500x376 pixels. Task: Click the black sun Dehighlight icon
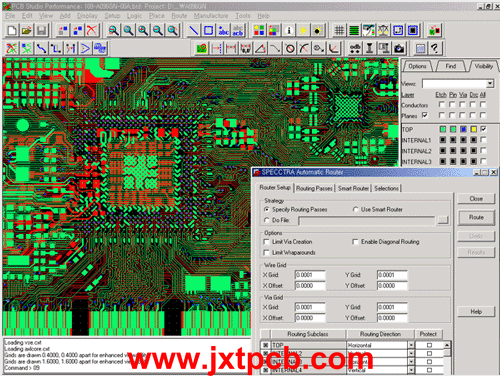click(x=318, y=30)
